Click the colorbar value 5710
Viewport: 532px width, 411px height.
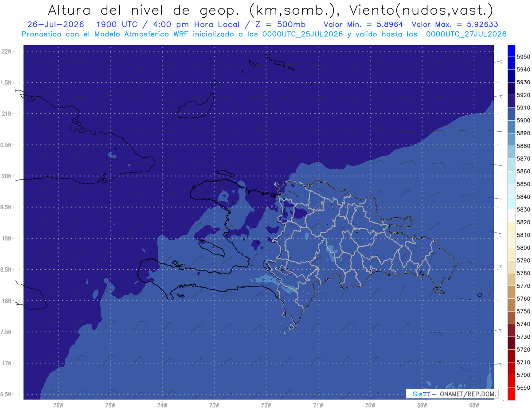click(524, 362)
